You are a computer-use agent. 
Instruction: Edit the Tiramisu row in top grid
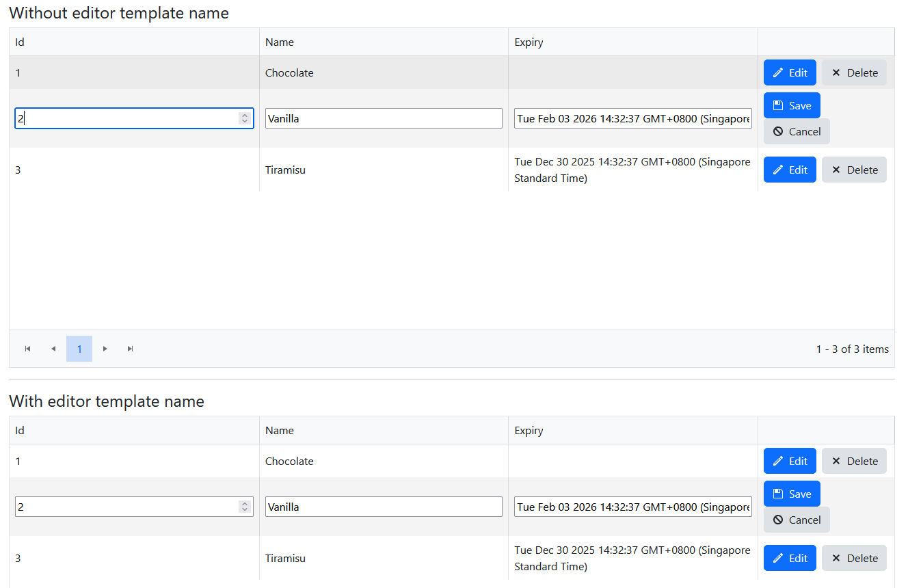click(790, 170)
